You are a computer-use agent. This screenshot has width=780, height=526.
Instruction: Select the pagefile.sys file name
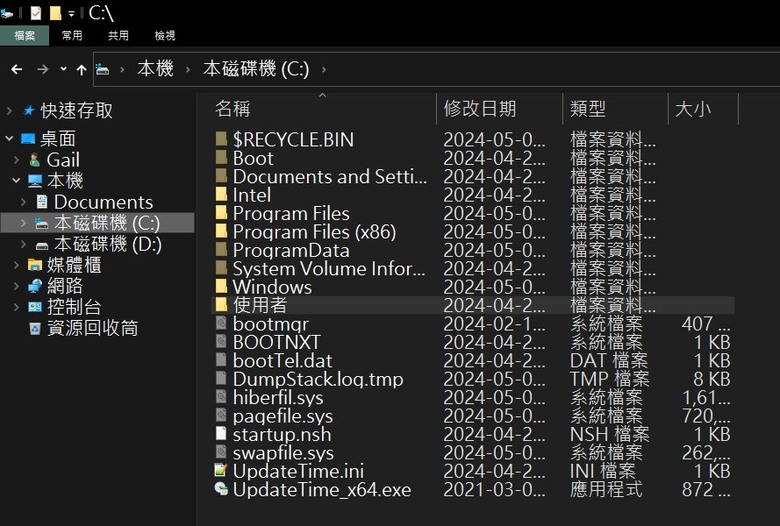click(283, 416)
